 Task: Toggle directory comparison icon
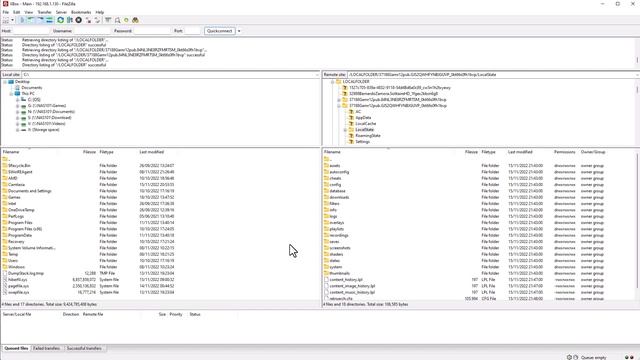(x=117, y=20)
